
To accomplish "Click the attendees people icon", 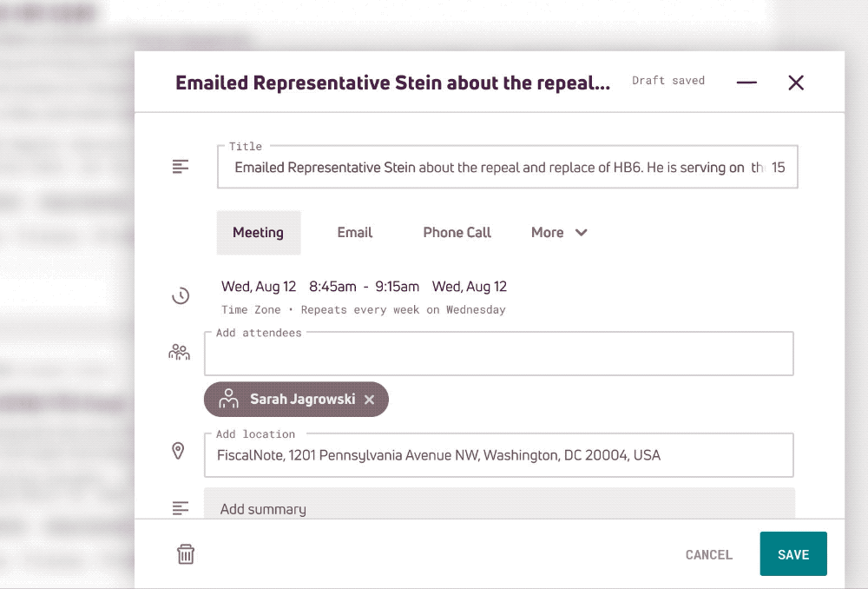I will pyautogui.click(x=180, y=353).
